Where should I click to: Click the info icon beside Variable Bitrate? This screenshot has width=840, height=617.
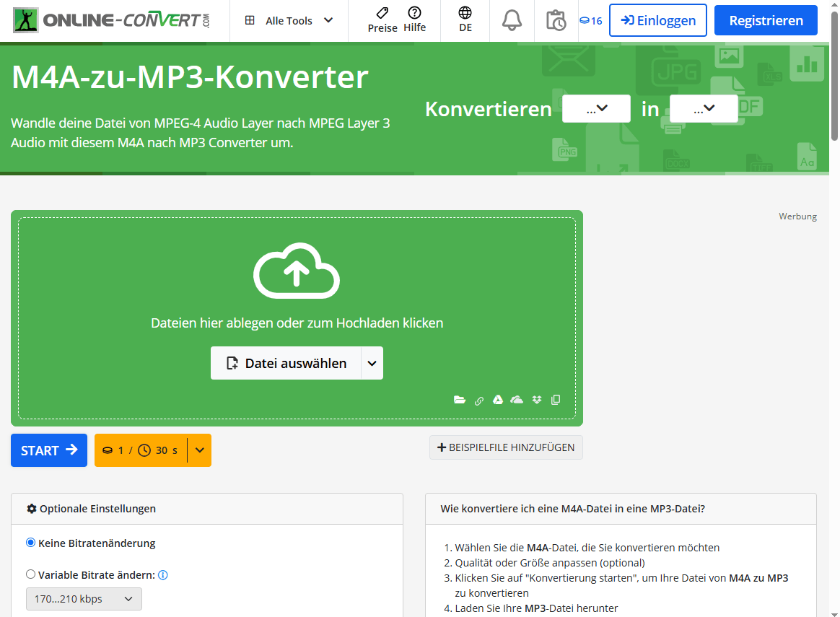163,575
